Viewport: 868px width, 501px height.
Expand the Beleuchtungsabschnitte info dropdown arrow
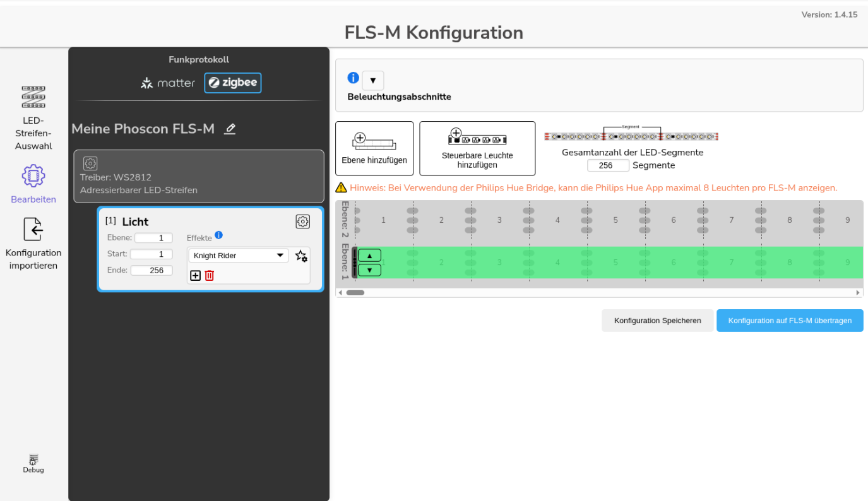pyautogui.click(x=372, y=80)
